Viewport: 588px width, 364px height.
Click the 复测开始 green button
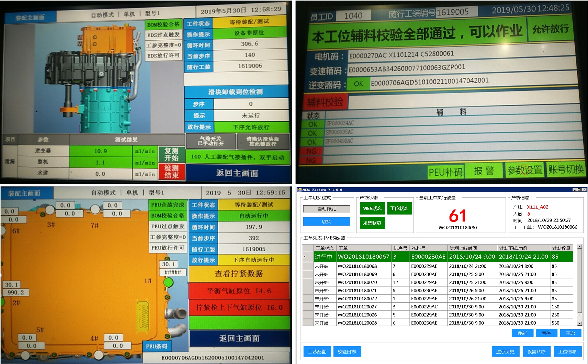click(171, 154)
